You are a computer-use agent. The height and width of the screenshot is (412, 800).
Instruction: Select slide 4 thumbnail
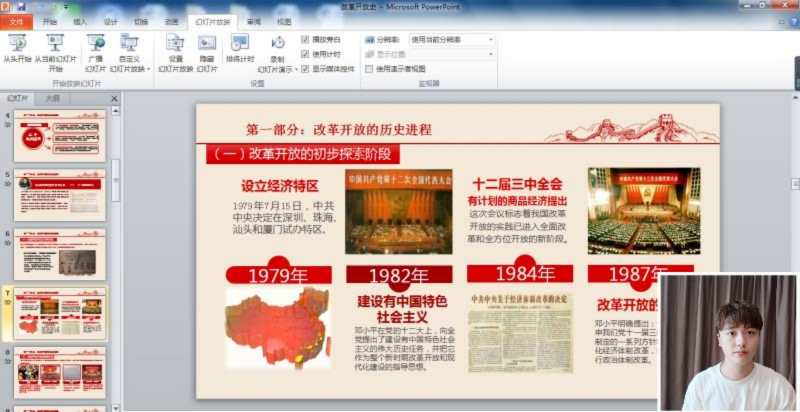(x=60, y=136)
